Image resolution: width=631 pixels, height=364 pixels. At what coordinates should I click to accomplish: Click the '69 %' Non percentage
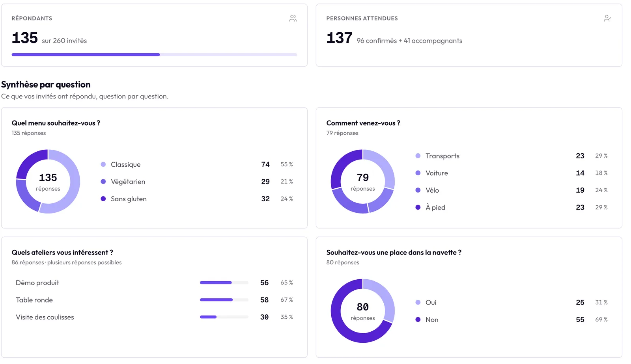click(601, 319)
